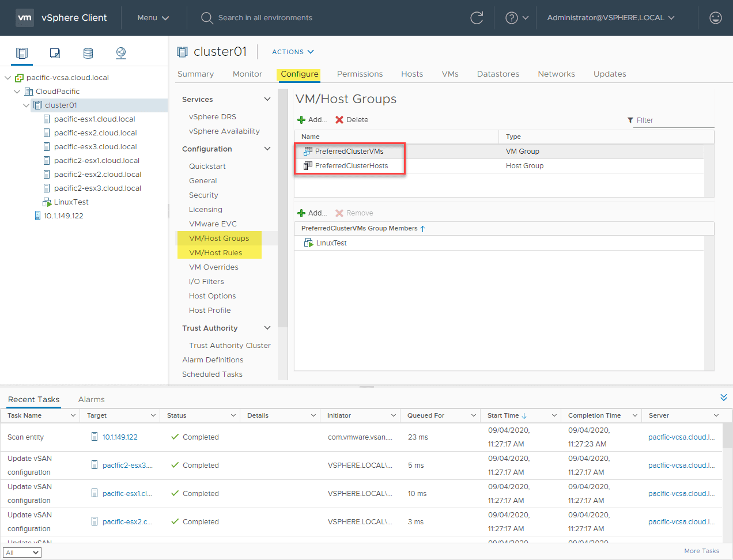Delete the selected VM/Host group
This screenshot has width=733, height=560.
click(352, 120)
